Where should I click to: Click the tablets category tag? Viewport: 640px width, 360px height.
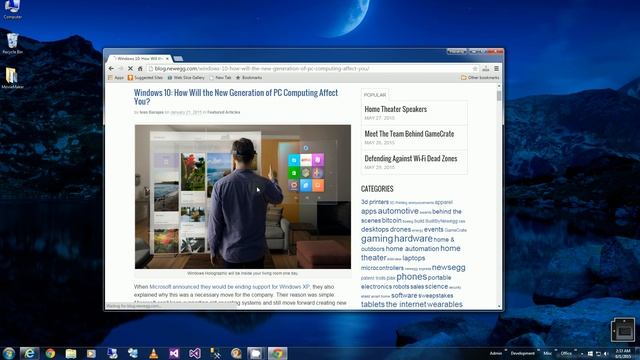373,304
